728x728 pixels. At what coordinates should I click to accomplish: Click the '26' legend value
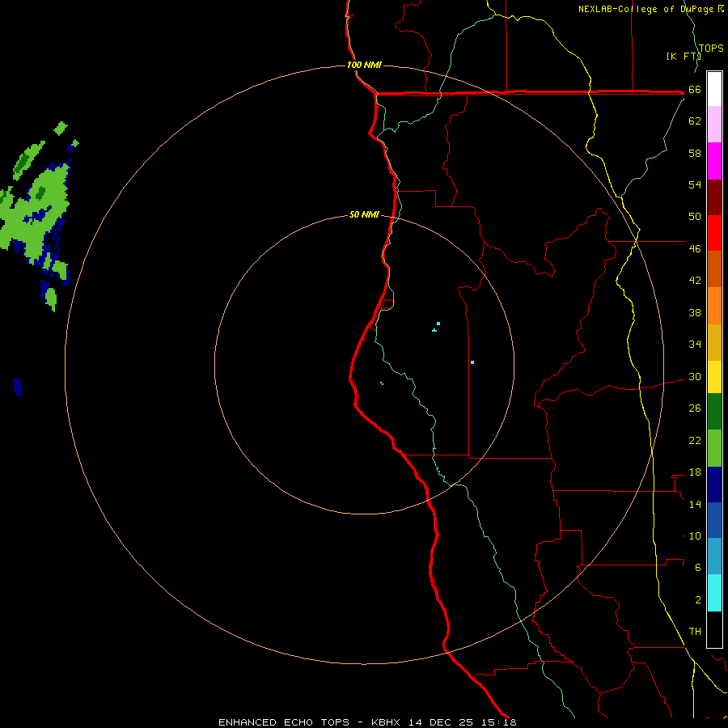point(695,408)
